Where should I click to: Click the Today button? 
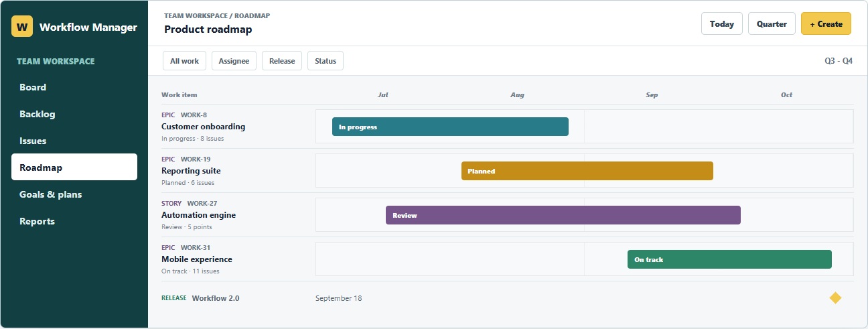tap(722, 23)
